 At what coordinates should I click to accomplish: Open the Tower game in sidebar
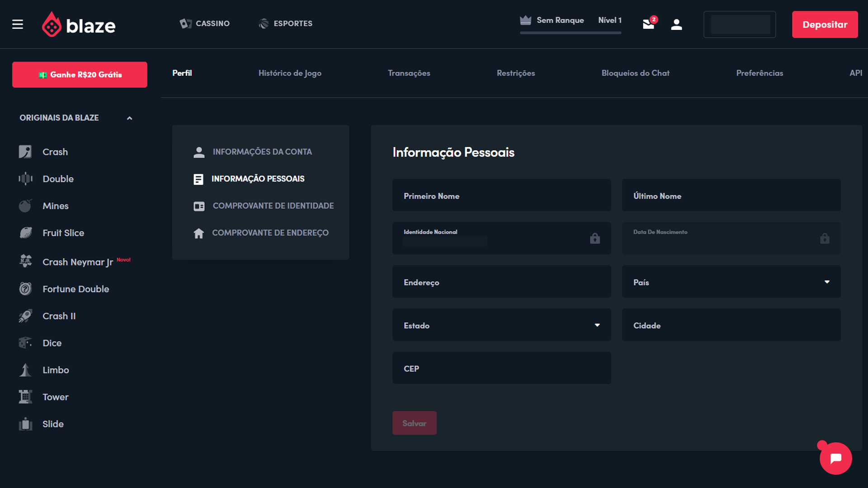pyautogui.click(x=55, y=397)
